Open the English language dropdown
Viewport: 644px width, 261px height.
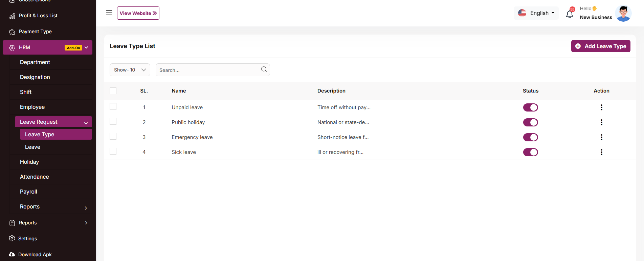point(536,13)
